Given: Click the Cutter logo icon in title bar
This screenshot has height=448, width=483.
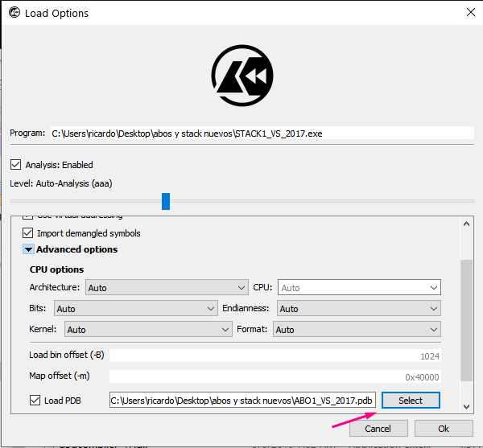Looking at the screenshot, I should pyautogui.click(x=14, y=13).
